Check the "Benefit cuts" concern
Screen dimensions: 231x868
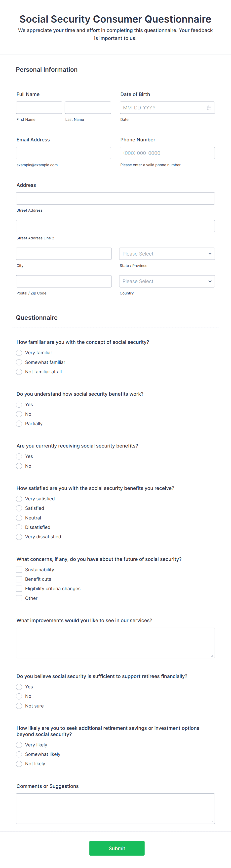[x=19, y=579]
